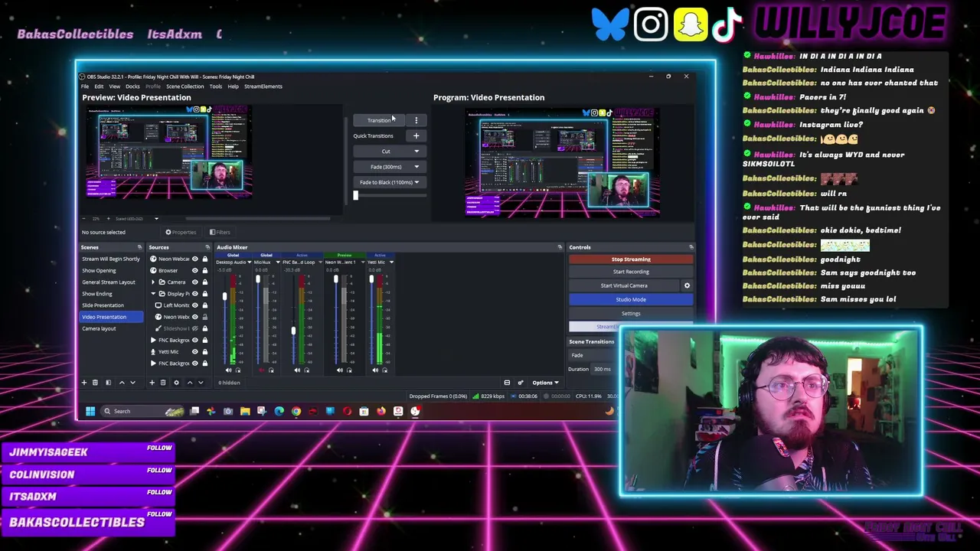980x551 pixels.
Task: Hide the Left Monitor source
Action: coord(194,305)
